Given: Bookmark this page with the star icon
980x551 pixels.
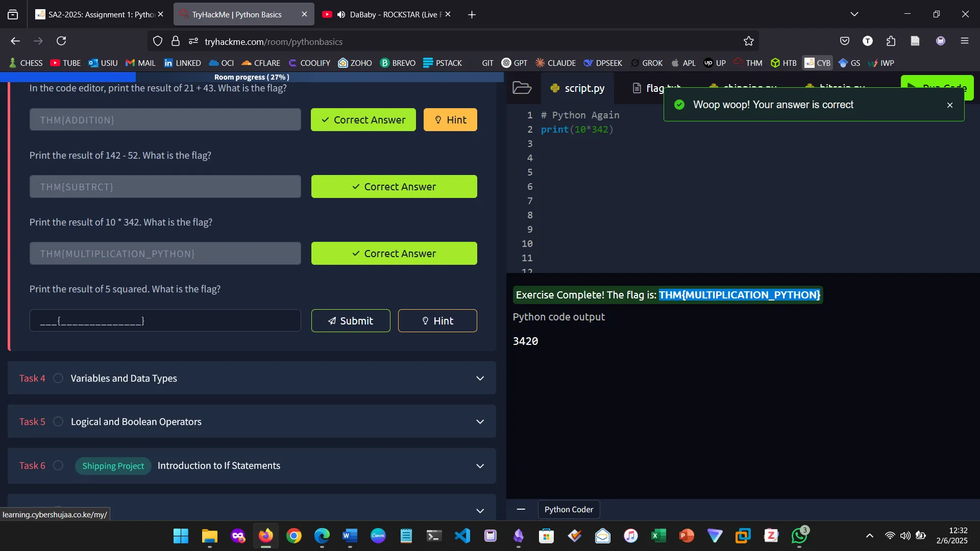Looking at the screenshot, I should pyautogui.click(x=748, y=41).
